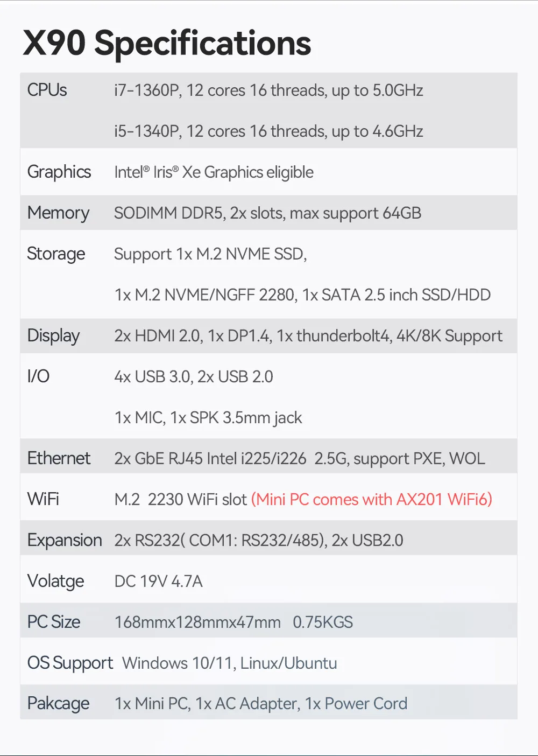The height and width of the screenshot is (756, 538).
Task: Select the i7-1360P processor line
Action: click(268, 90)
